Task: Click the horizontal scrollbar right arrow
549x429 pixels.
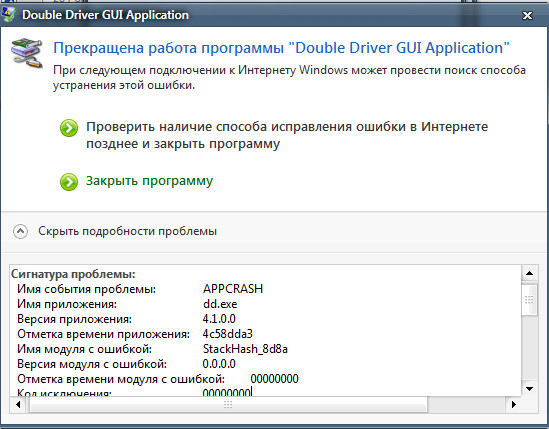Action: tap(514, 404)
